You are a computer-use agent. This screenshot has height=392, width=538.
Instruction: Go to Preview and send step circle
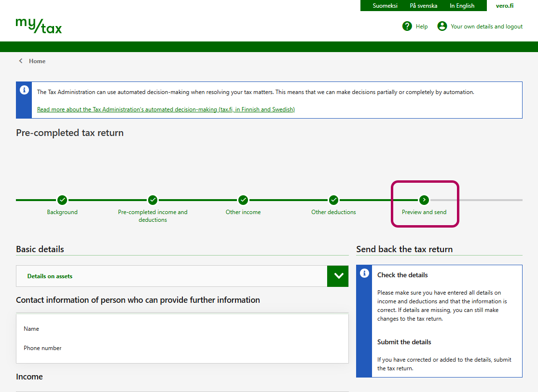tap(424, 200)
